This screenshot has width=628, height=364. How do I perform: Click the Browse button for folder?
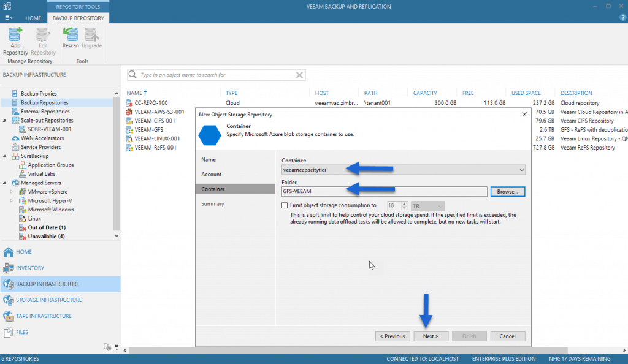507,192
